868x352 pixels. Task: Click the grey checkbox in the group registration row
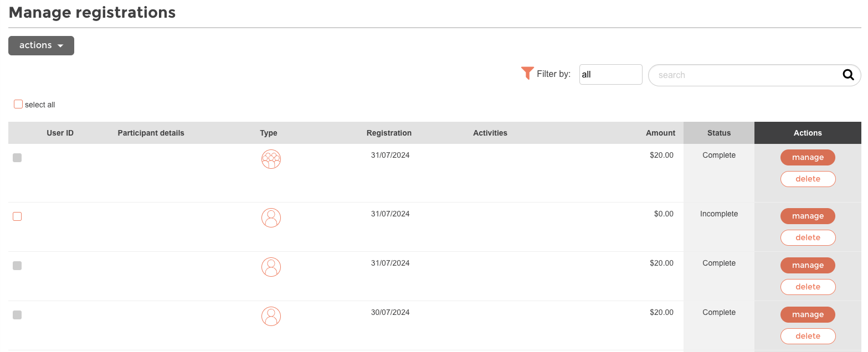click(17, 158)
